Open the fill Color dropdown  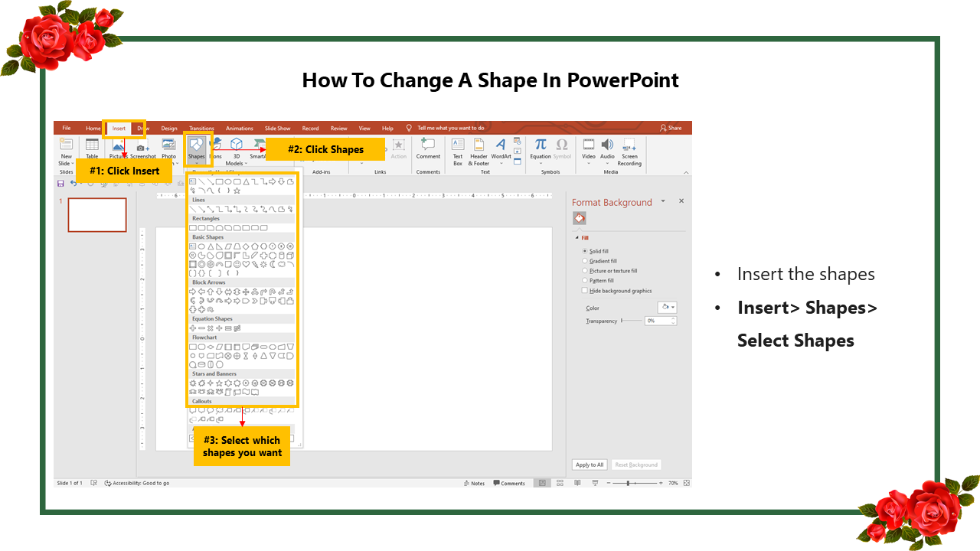tap(667, 308)
